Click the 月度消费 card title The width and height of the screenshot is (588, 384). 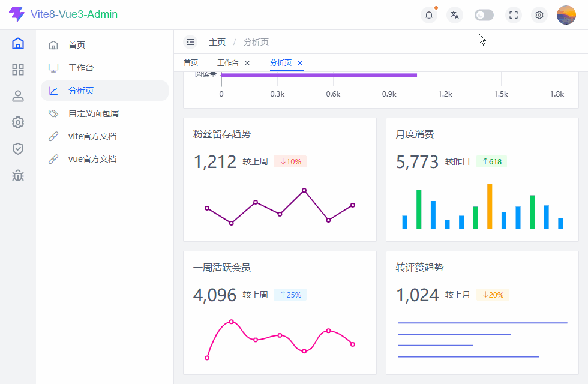415,134
